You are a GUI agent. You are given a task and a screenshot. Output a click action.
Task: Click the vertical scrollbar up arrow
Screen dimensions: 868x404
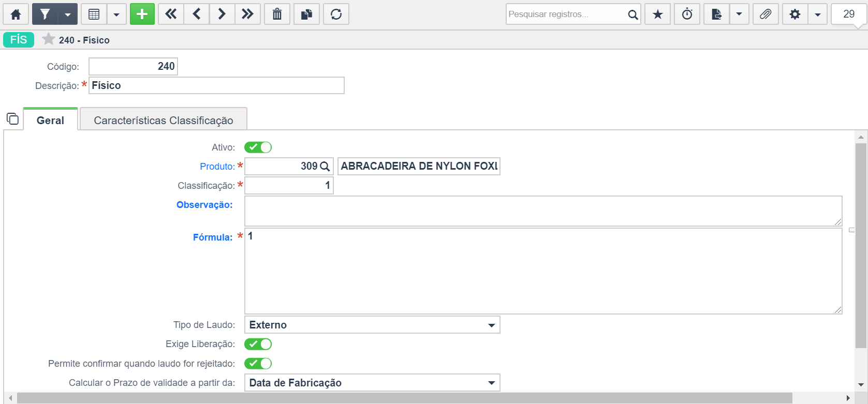861,137
